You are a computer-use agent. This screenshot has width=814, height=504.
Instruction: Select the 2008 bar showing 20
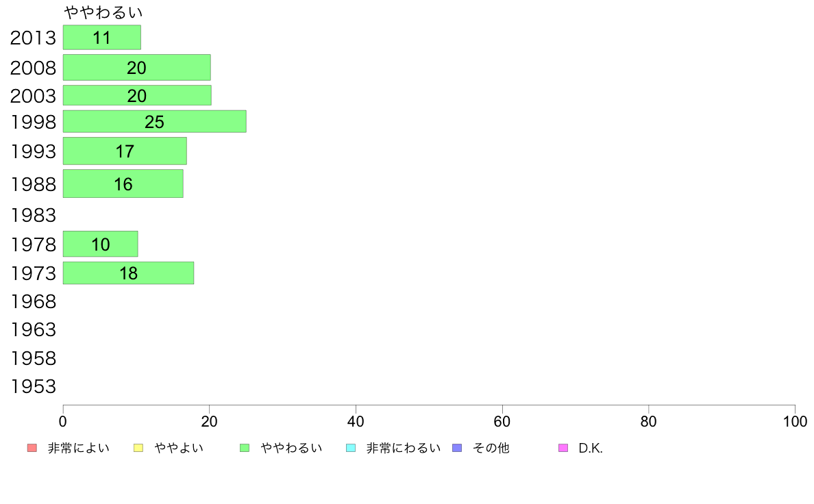[x=137, y=68]
